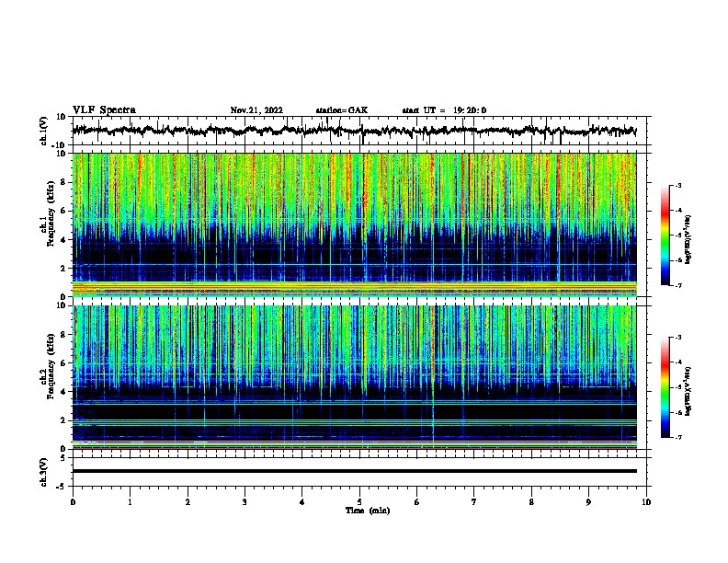Click the ch.1 Frequency (kHz) axis label
This screenshot has width=728, height=563.
click(x=48, y=213)
